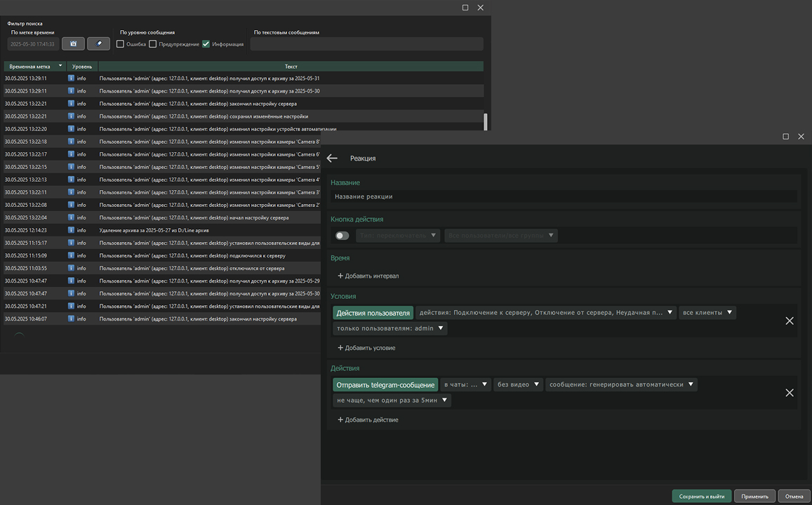
Task: Open the все клиенты dropdown
Action: (x=707, y=313)
